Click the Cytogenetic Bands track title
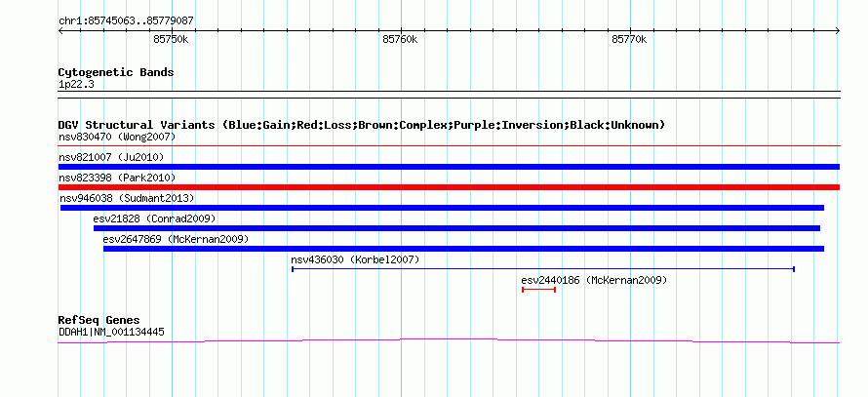This screenshot has width=868, height=397. 116,72
